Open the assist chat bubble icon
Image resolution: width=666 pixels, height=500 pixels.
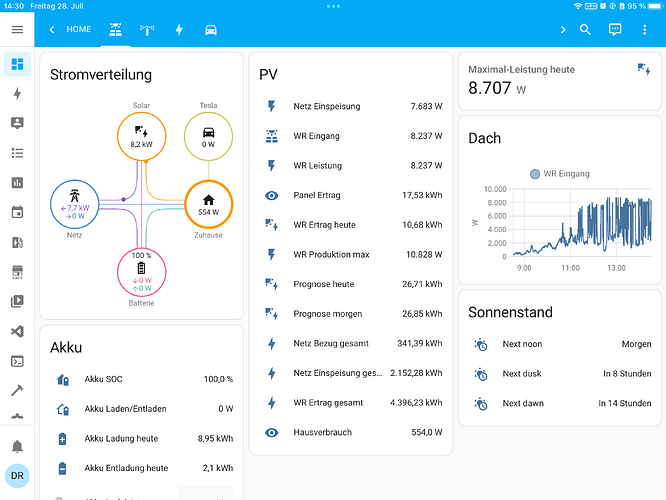point(615,29)
